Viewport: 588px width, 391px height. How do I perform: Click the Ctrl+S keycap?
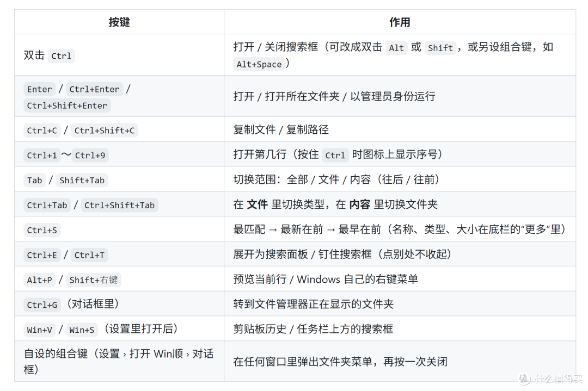(42, 230)
